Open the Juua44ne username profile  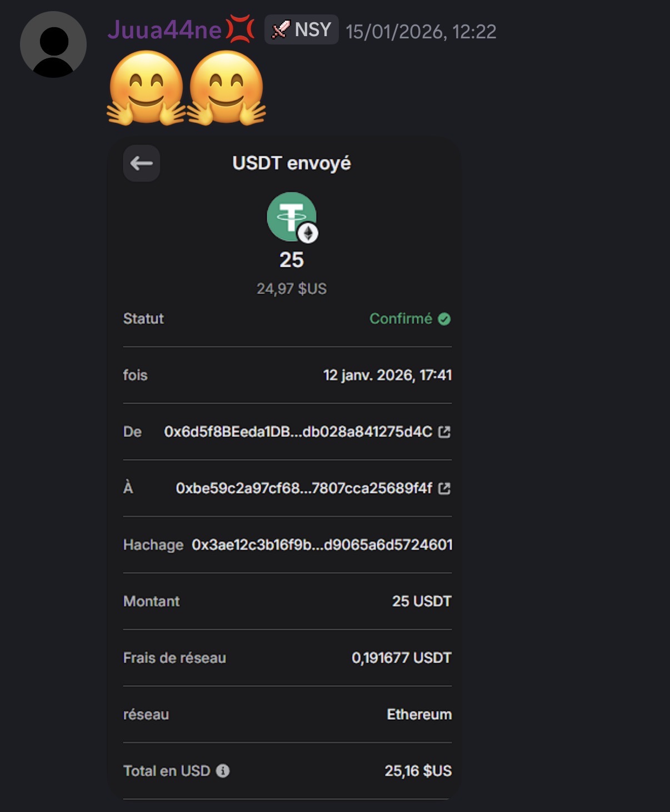click(x=165, y=29)
